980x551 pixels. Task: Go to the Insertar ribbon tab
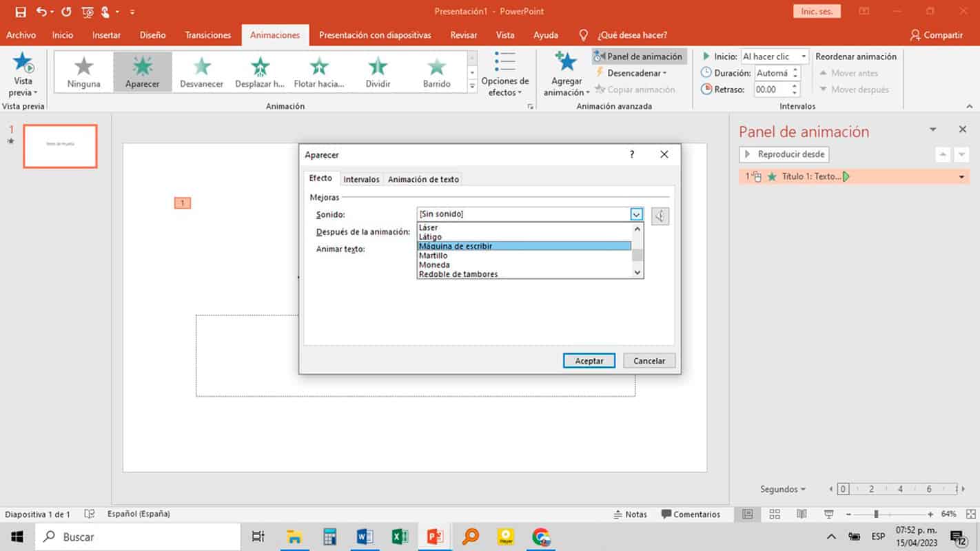[x=106, y=35]
